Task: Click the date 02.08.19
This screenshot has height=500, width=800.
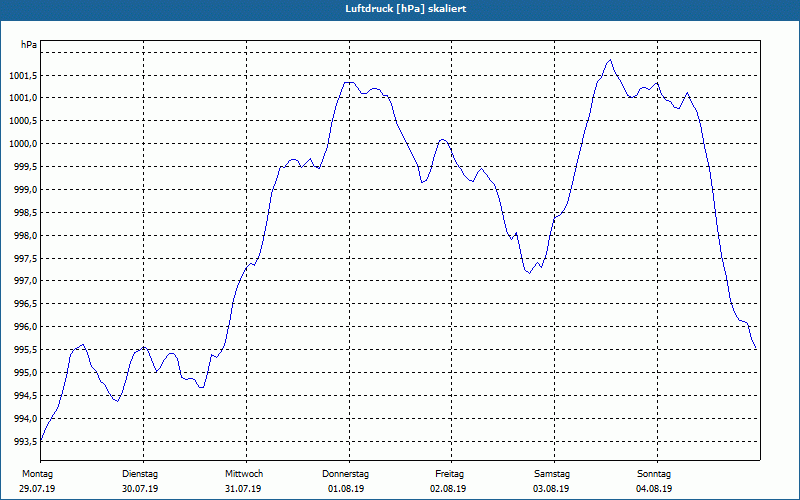Action: point(448,489)
